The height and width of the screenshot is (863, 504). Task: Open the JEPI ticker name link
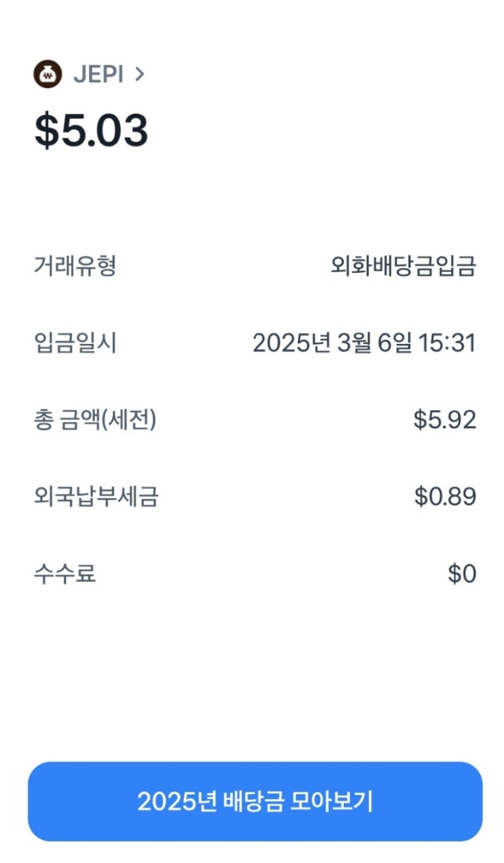98,75
